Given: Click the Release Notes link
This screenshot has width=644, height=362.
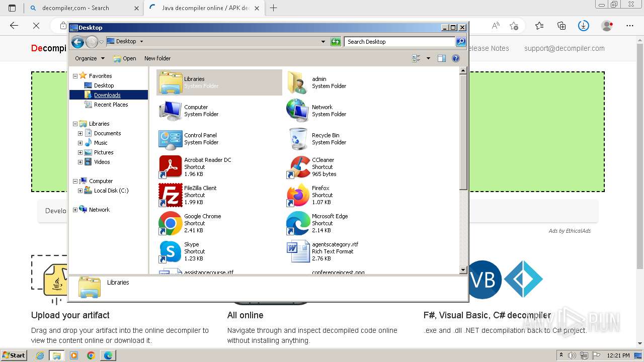Looking at the screenshot, I should (489, 48).
